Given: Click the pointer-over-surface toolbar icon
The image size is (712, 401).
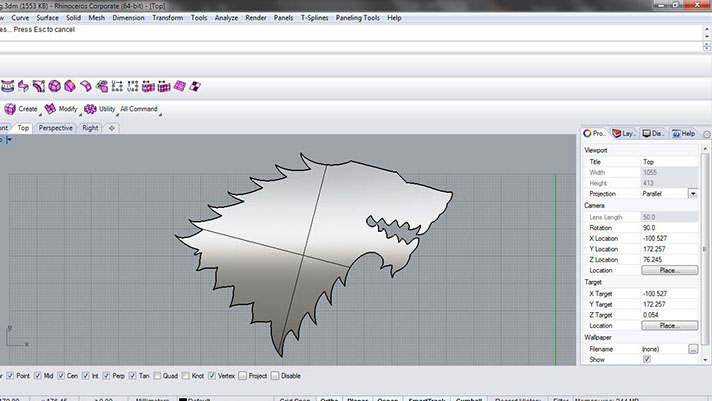Looking at the screenshot, I should pos(102,86).
